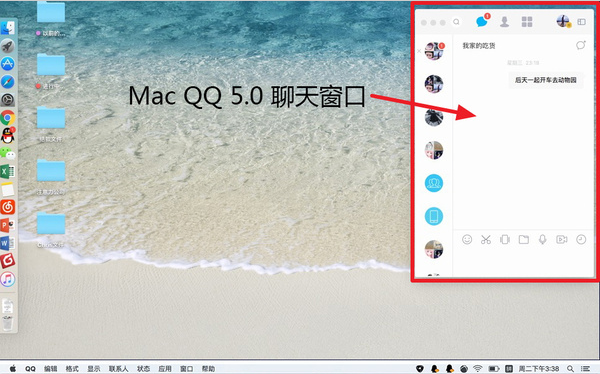The width and height of the screenshot is (600, 374).
Task: Click the Wi-Fi status icon
Action: click(x=478, y=369)
